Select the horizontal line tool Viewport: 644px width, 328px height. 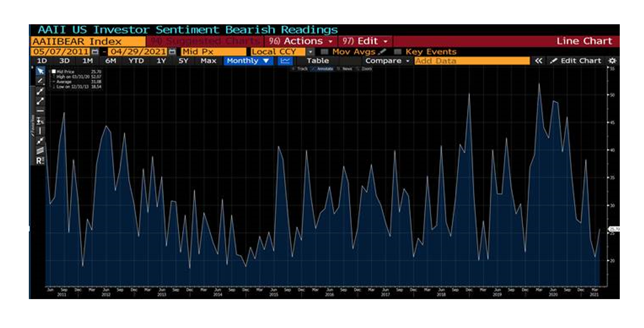[40, 111]
